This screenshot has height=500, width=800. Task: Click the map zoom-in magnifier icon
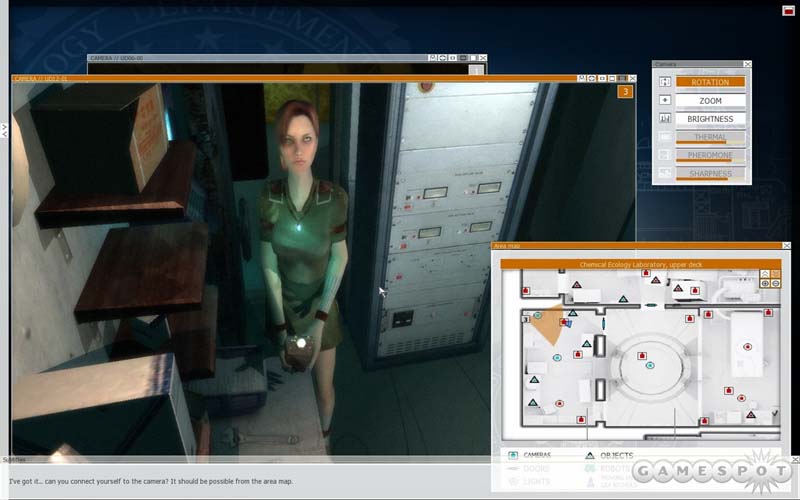[765, 283]
